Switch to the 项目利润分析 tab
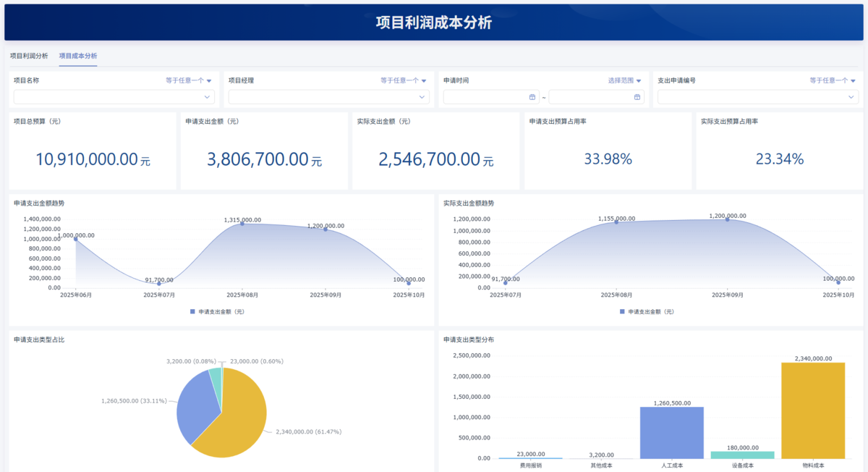The width and height of the screenshot is (868, 472). click(29, 56)
